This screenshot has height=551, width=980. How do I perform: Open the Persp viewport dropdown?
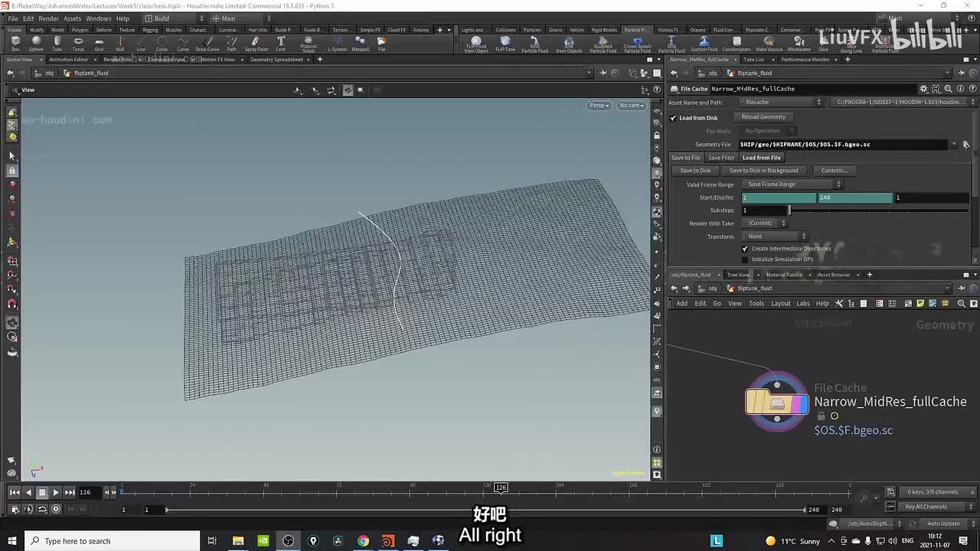tap(599, 106)
